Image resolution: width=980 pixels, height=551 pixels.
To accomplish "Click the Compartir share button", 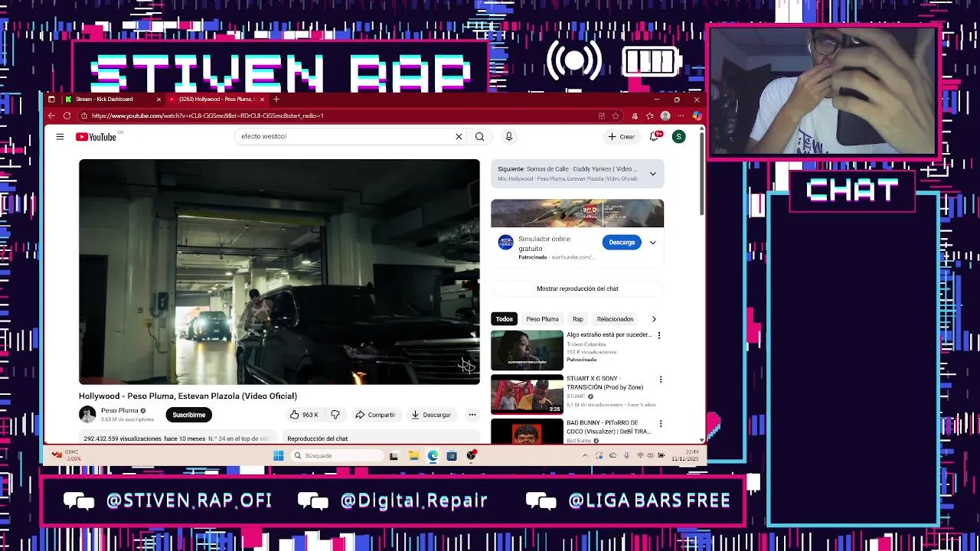I will 375,415.
